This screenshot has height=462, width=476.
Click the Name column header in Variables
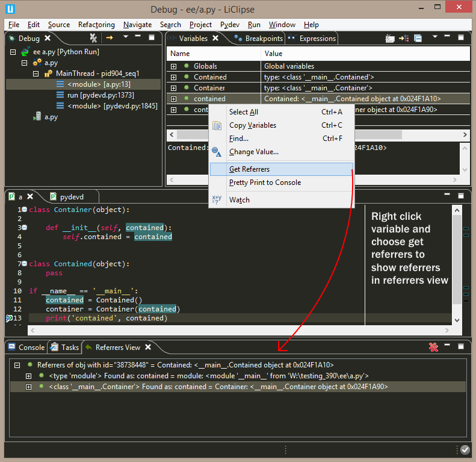click(x=214, y=54)
